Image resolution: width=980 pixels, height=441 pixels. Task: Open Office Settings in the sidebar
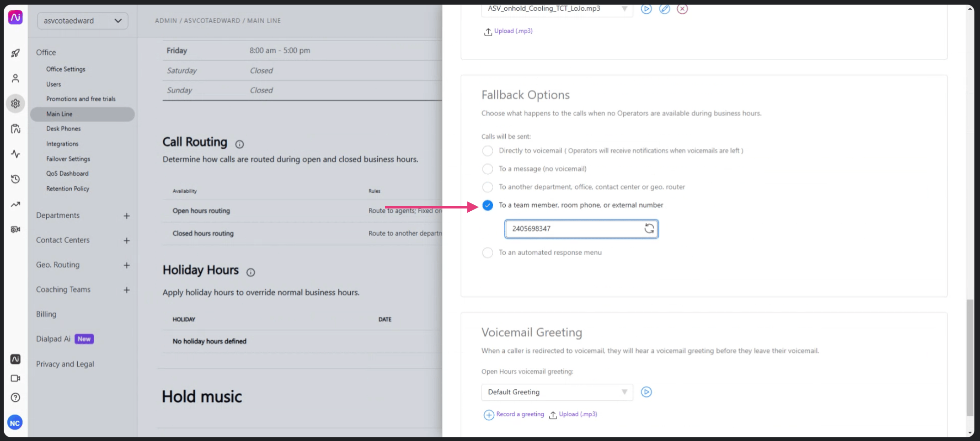[x=66, y=69]
